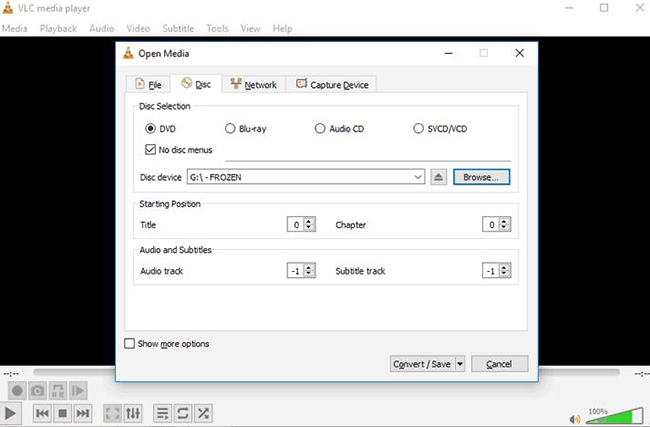Viewport: 650px width, 427px height.
Task: Increase the Title spinner value
Action: 308,221
